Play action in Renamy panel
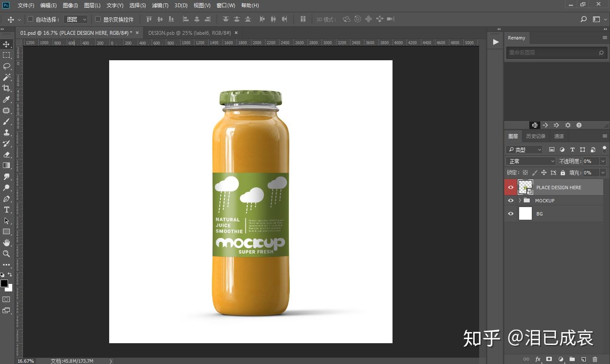 495,42
